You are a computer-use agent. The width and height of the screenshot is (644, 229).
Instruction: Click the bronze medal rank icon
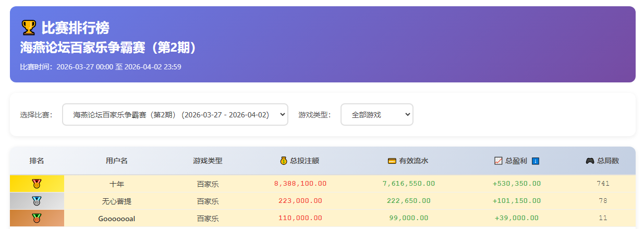(37, 218)
